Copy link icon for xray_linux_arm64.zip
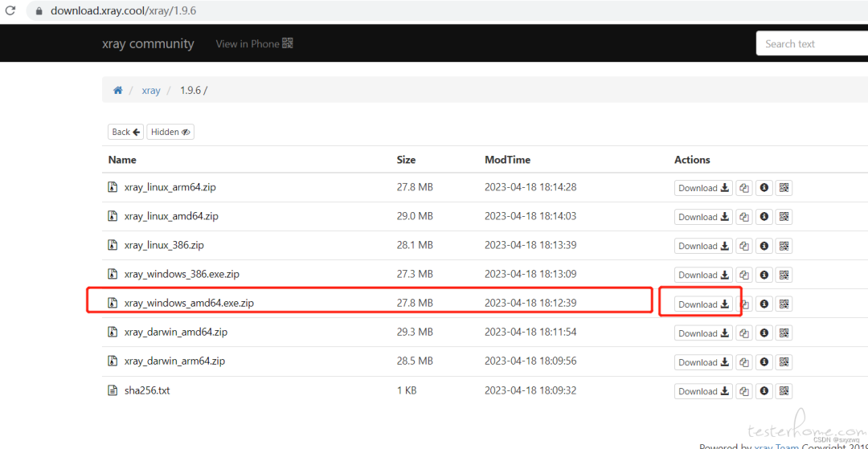 (x=744, y=188)
